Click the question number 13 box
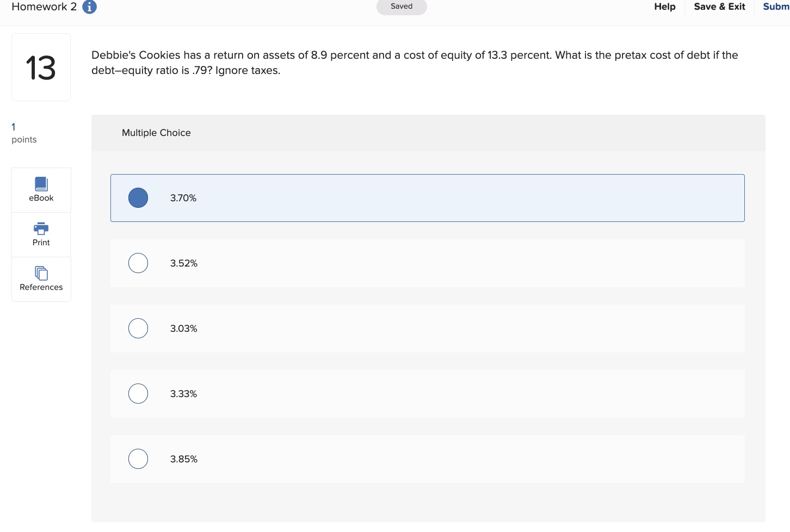 pos(41,67)
